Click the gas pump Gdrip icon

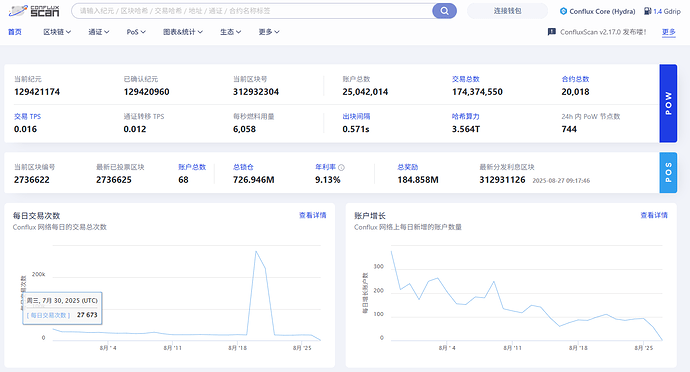(x=648, y=11)
